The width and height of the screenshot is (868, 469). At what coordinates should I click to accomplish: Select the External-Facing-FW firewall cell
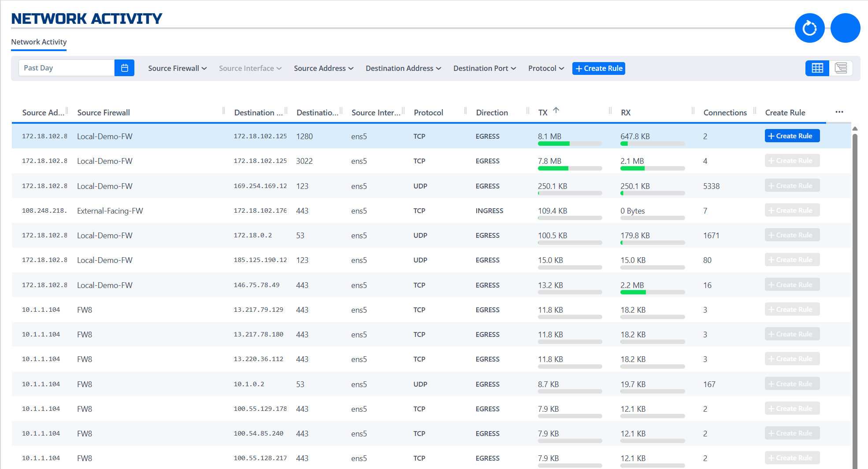click(110, 210)
